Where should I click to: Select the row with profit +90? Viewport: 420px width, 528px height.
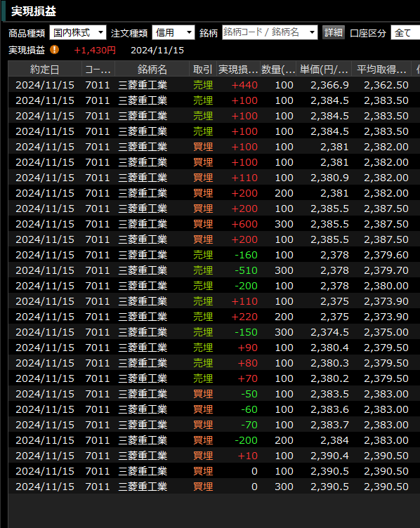tap(214, 348)
